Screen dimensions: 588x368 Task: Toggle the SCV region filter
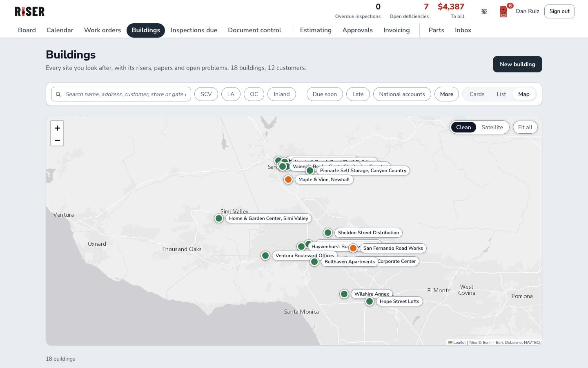pos(206,94)
